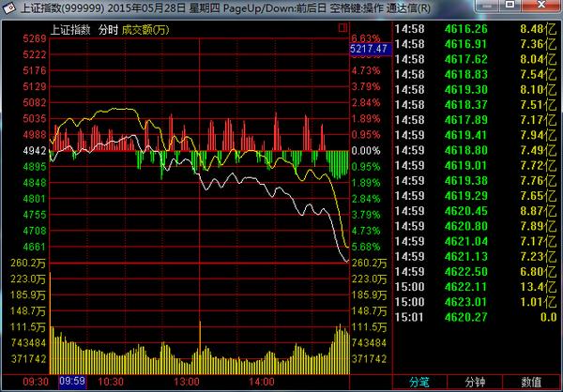
Task: Click the 成交额(万) indicator label
Action: pyautogui.click(x=145, y=30)
